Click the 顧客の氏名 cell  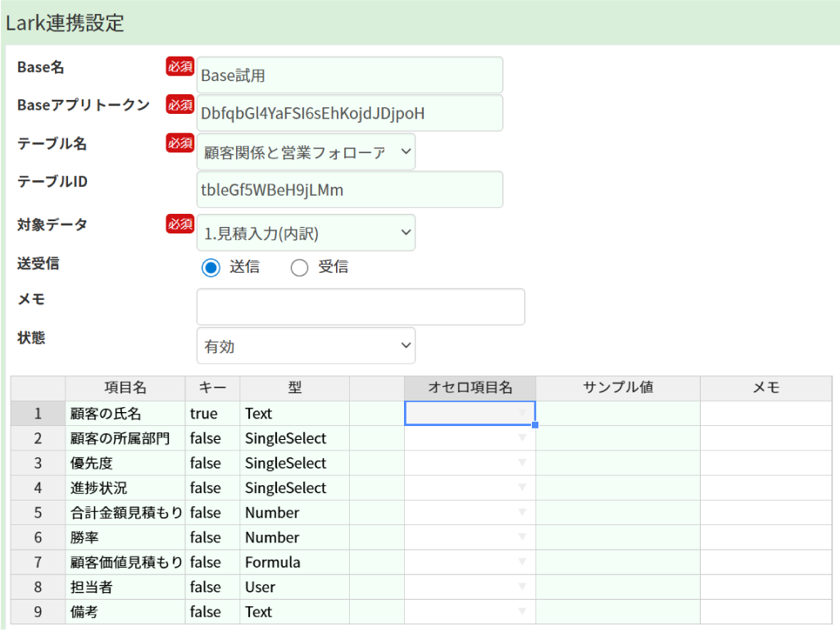click(125, 414)
